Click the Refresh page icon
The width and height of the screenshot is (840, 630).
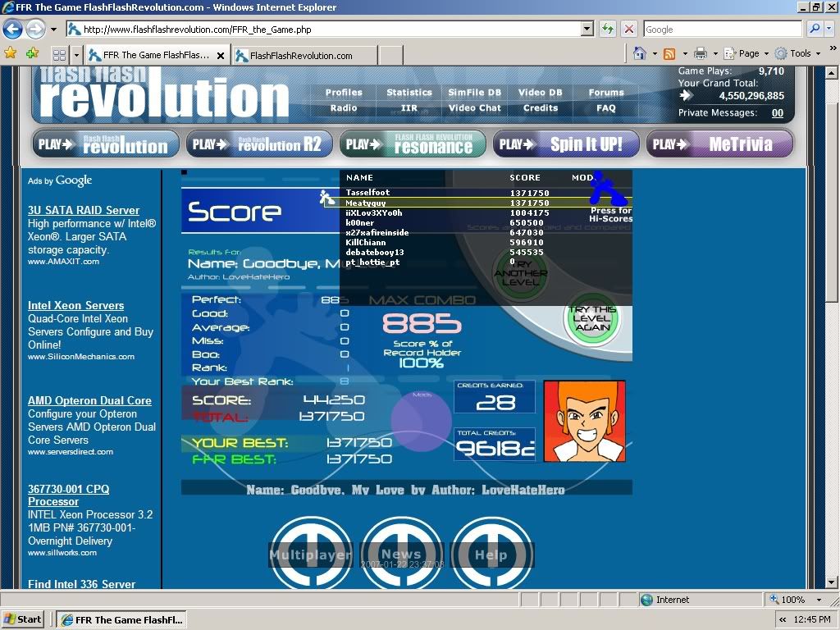608,29
